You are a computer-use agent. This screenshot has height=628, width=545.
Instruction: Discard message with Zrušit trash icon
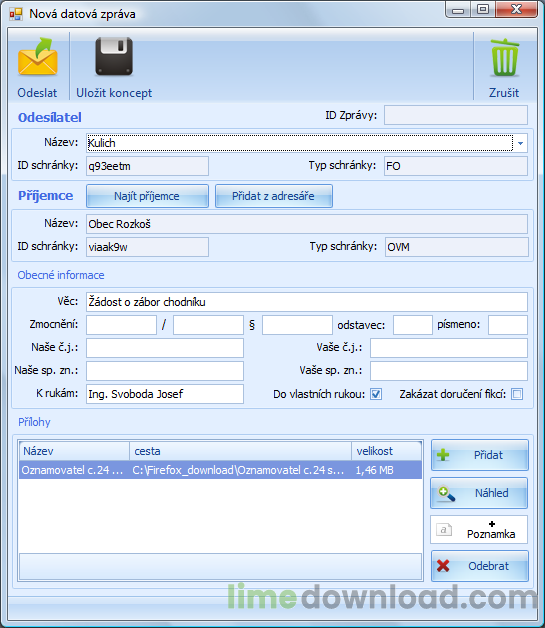pyautogui.click(x=505, y=57)
